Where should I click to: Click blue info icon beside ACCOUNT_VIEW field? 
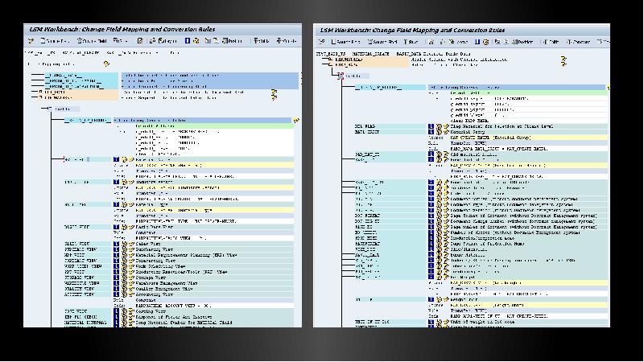tap(116, 294)
